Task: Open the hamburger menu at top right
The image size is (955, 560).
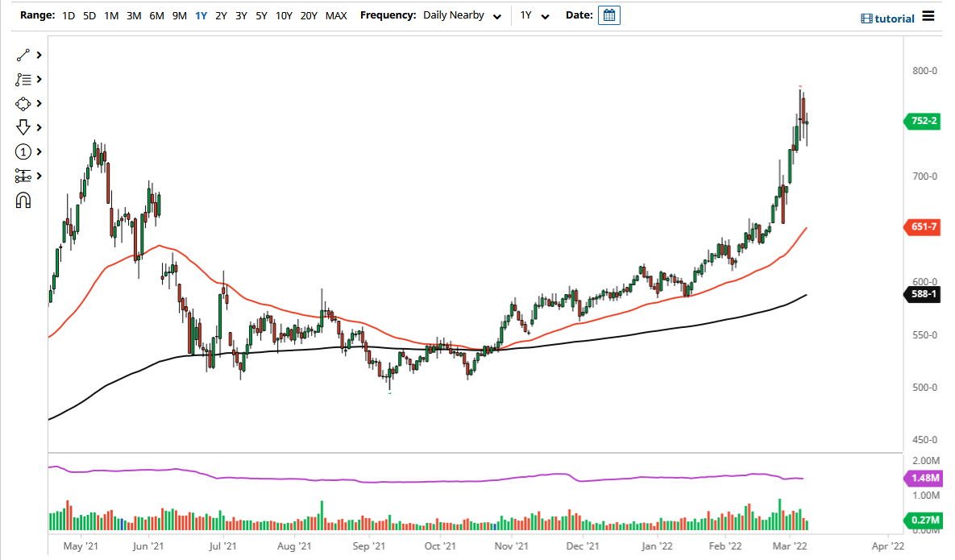Action: click(928, 16)
